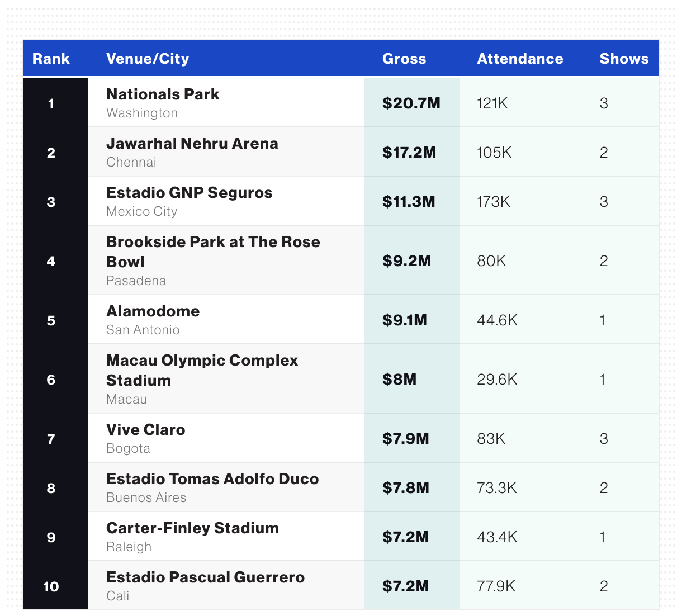The height and width of the screenshot is (616, 682).
Task: Open the Nationals Park venue name
Action: pos(163,94)
